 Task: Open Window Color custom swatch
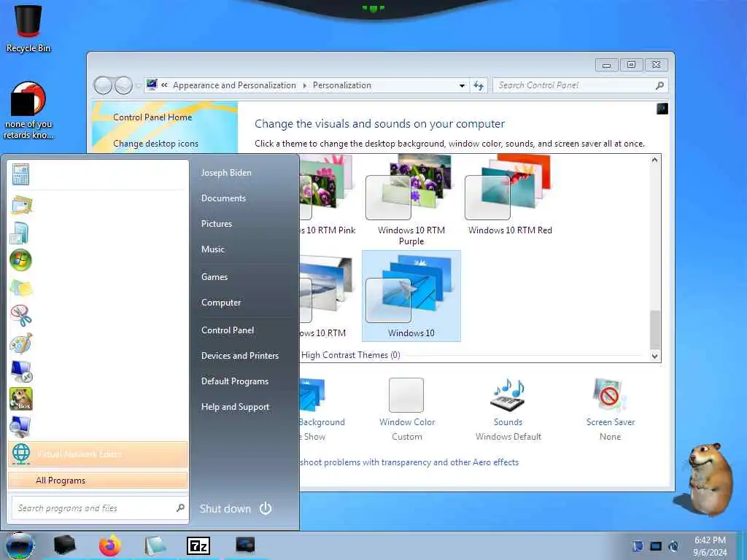[406, 394]
